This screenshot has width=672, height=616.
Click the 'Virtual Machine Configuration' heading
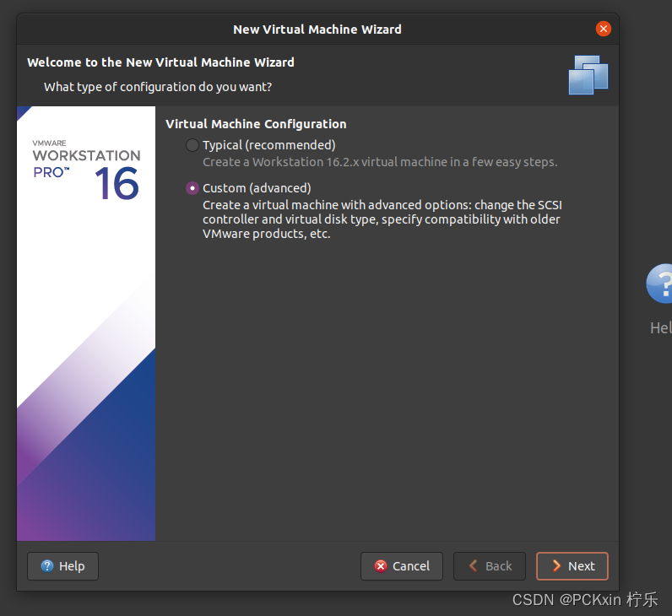(x=256, y=124)
